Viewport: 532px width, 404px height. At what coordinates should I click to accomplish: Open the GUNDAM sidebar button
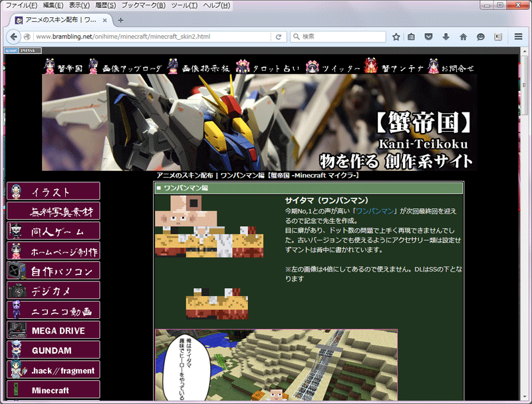[54, 350]
